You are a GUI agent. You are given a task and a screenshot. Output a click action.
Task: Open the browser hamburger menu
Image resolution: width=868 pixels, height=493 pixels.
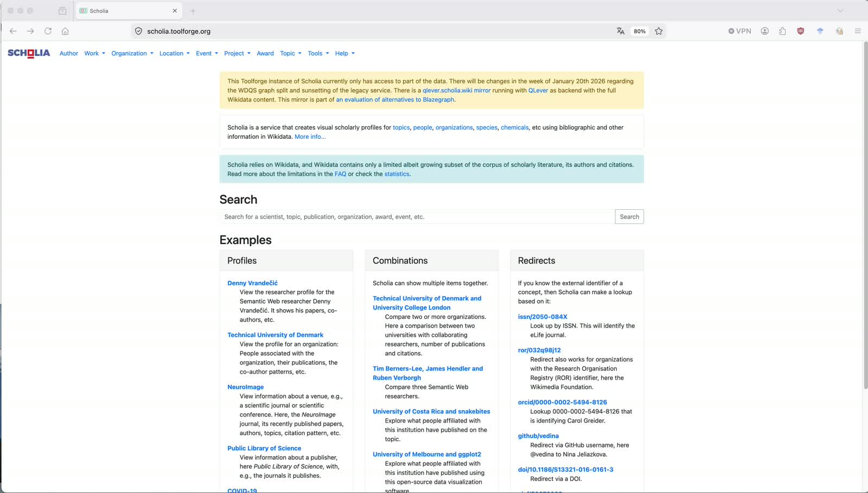tap(858, 31)
